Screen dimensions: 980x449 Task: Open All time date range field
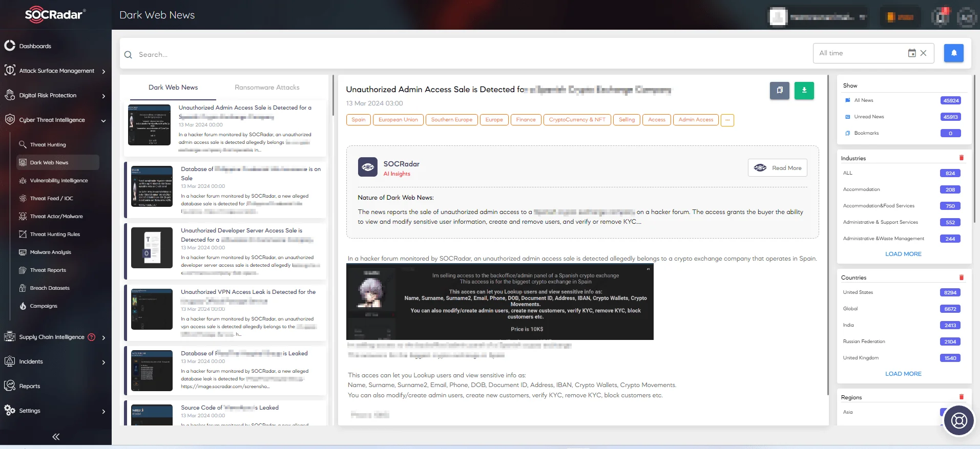[873, 53]
